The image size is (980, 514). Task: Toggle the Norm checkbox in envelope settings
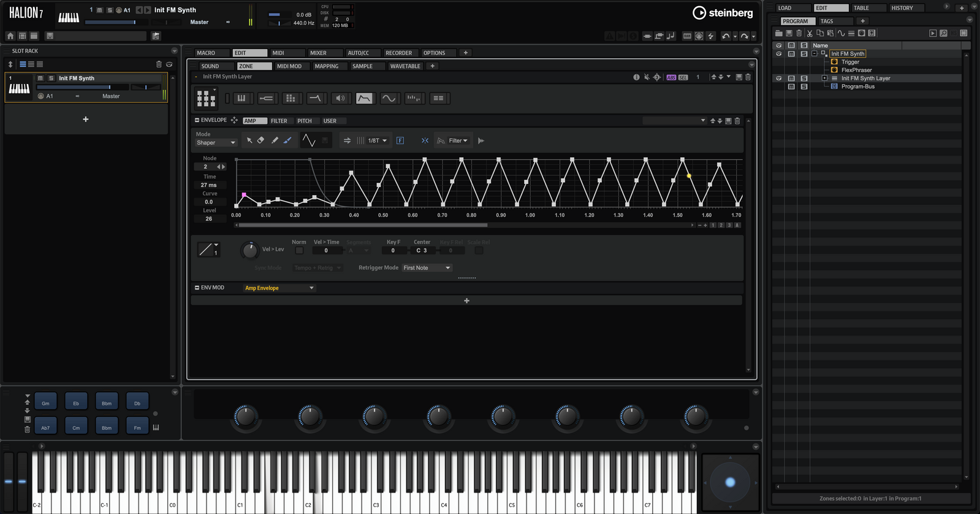(299, 250)
